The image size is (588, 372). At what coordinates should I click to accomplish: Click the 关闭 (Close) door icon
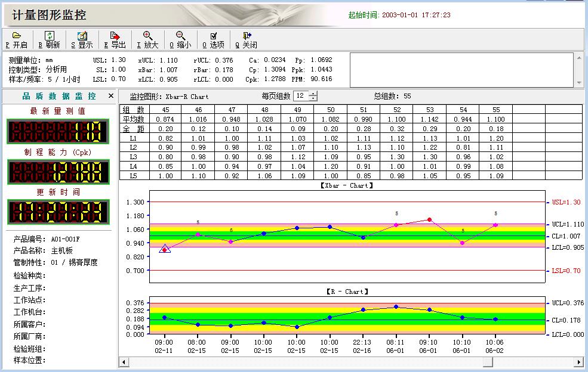246,36
